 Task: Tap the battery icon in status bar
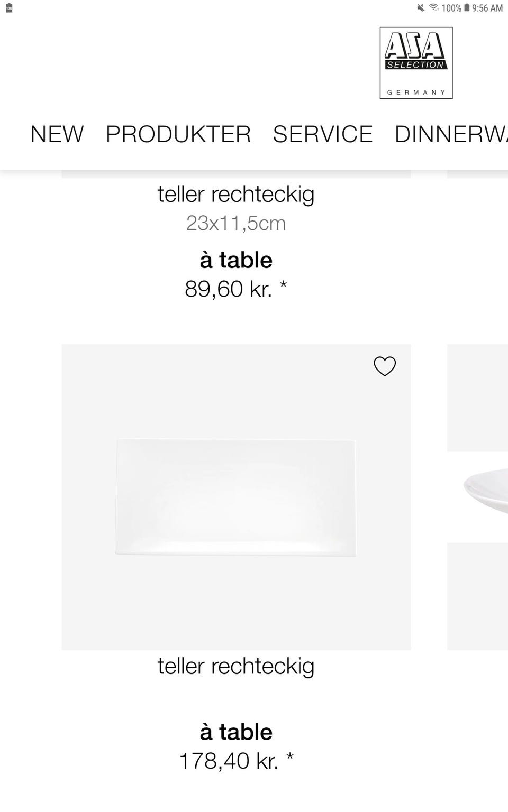[x=467, y=8]
